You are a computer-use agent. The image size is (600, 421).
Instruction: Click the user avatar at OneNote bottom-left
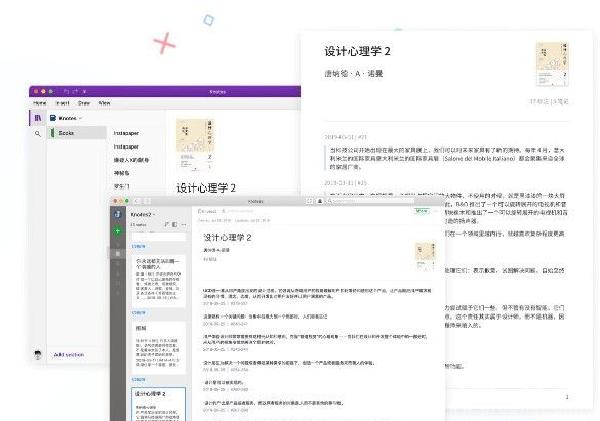(x=38, y=354)
